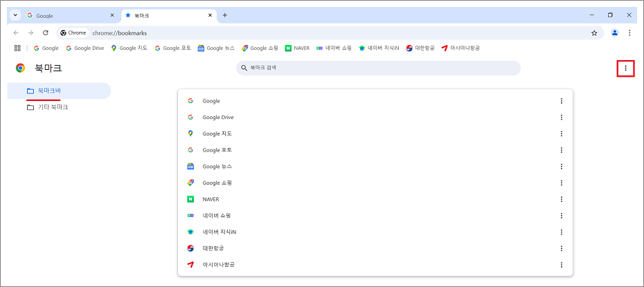Image resolution: width=644 pixels, height=287 pixels.
Task: Click the Chrome site info chip
Action: pyautogui.click(x=73, y=33)
